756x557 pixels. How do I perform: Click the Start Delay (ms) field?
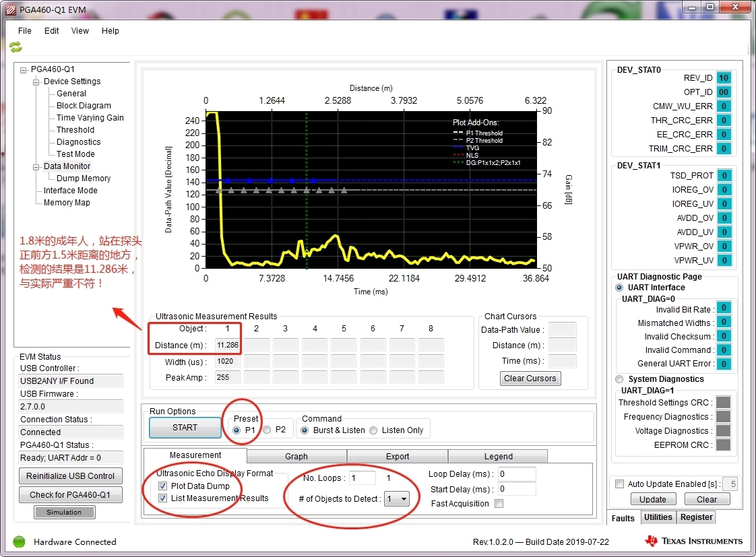coord(517,489)
